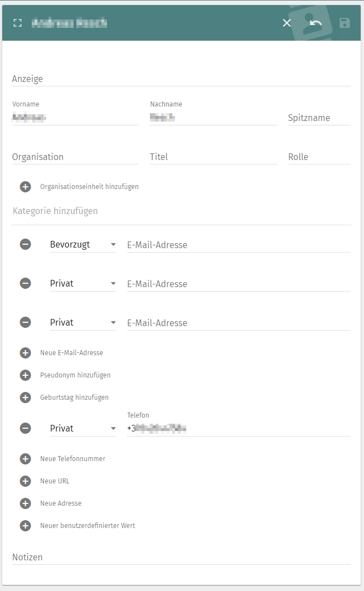Image resolution: width=364 pixels, height=591 pixels.
Task: Click plus icon for Organisationseinheit hinzufügen
Action: 26,187
